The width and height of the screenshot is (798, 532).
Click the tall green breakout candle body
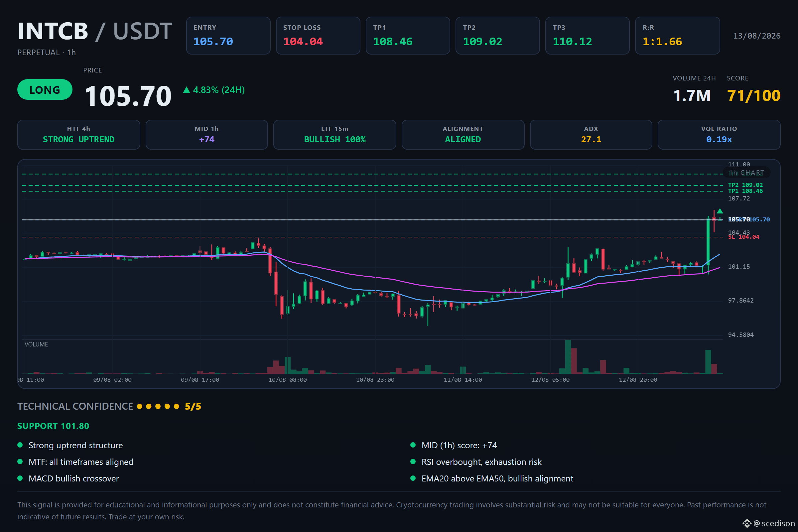point(708,242)
